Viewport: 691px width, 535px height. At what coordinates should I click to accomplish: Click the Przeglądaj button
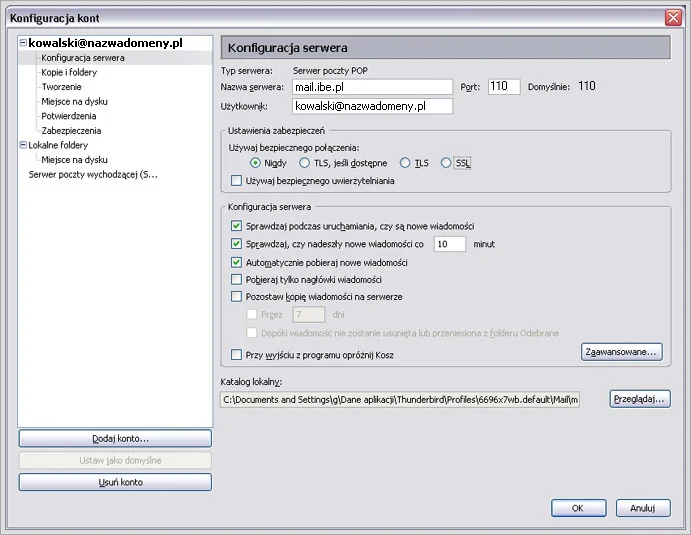[639, 399]
